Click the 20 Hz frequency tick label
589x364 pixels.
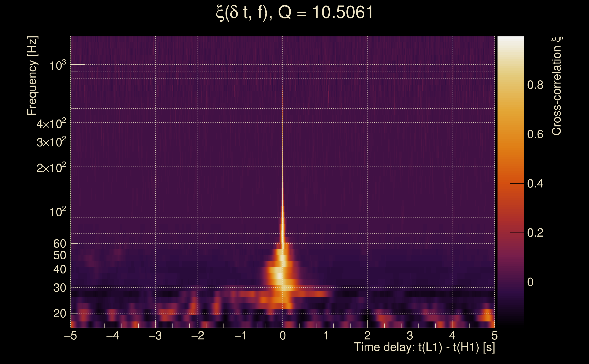tap(59, 314)
